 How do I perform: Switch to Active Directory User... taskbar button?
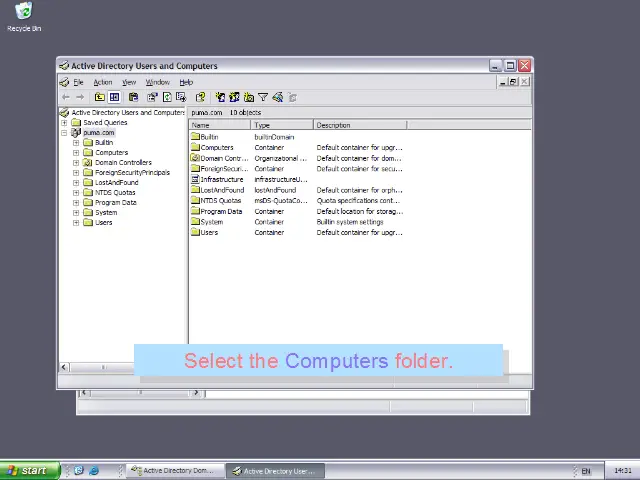(x=276, y=471)
